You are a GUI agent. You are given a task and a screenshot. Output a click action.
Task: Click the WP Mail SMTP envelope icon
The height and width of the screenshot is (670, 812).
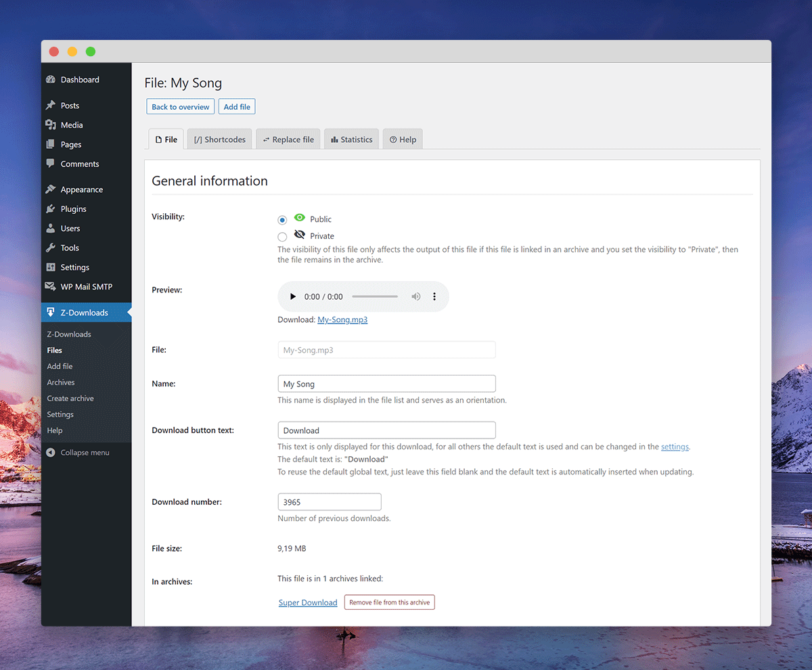pyautogui.click(x=51, y=287)
